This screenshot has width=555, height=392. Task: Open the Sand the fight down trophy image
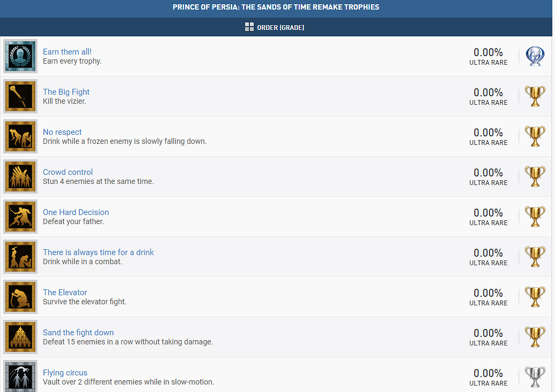click(x=20, y=337)
